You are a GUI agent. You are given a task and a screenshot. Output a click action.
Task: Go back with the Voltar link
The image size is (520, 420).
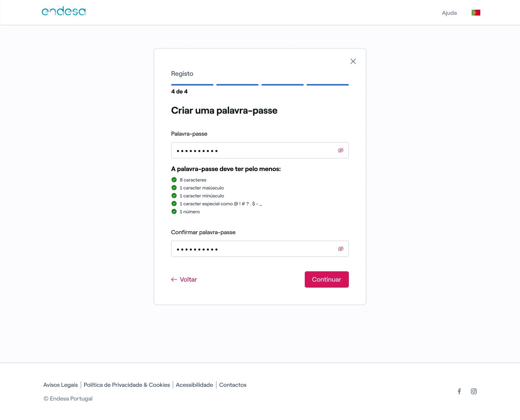184,280
